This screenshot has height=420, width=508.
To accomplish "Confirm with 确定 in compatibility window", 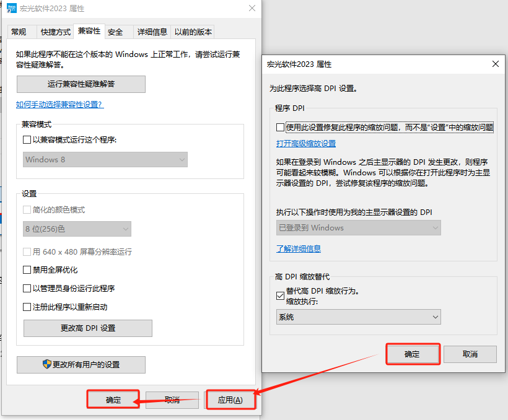I will coord(113,400).
